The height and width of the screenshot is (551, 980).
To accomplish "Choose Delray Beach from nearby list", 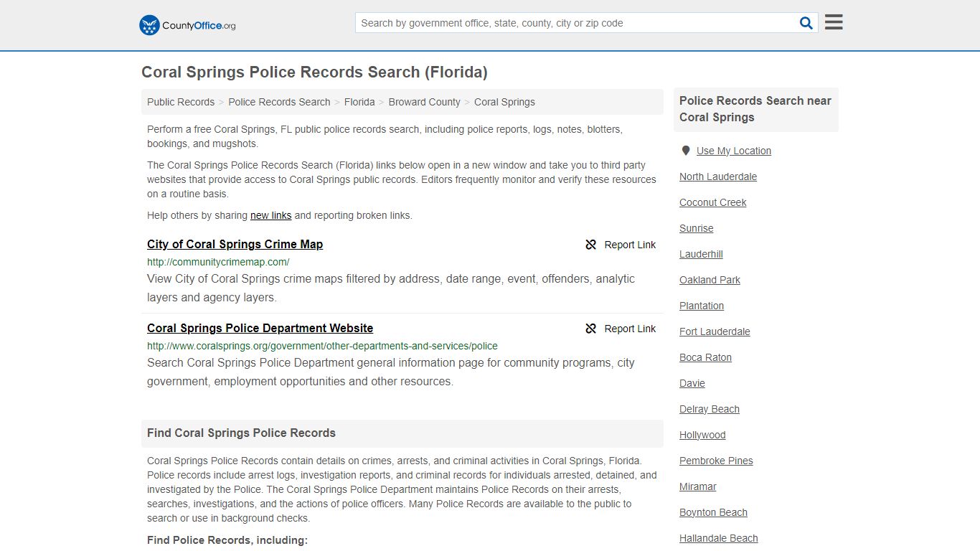I will (710, 409).
